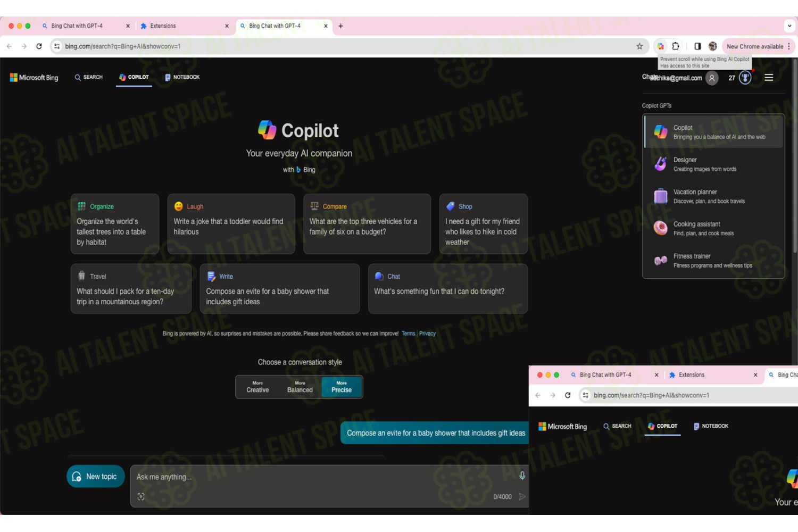Go forward in main window browser

point(24,46)
